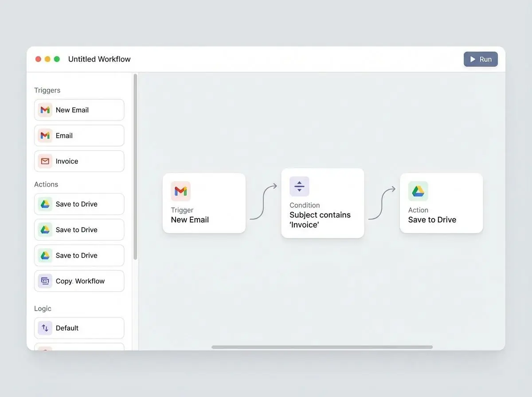The width and height of the screenshot is (532, 397).
Task: Select the Action Save to Drive canvas node
Action: 442,203
